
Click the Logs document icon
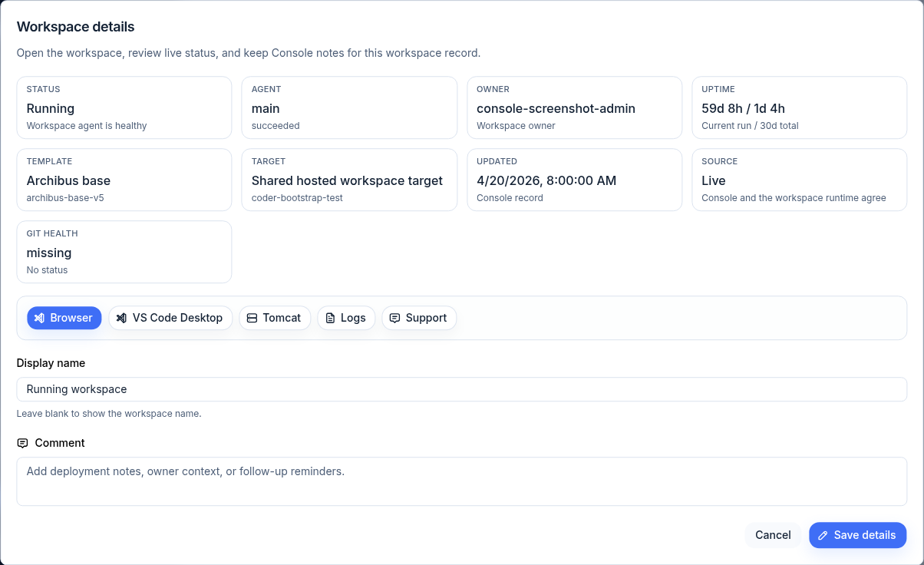pos(330,318)
